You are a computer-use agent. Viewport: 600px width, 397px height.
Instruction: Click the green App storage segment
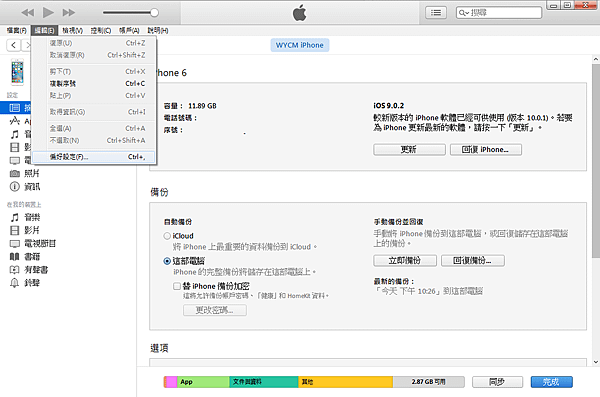(x=203, y=382)
